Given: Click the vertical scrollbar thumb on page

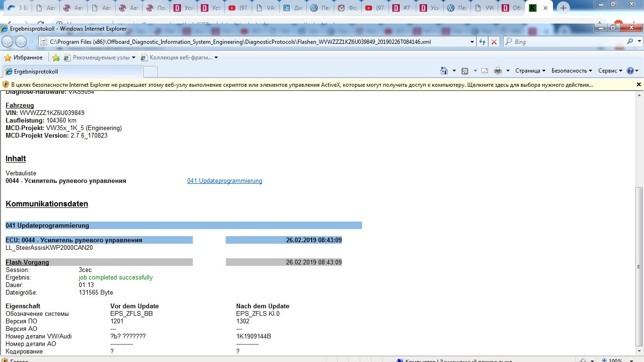Looking at the screenshot, I should (x=639, y=266).
